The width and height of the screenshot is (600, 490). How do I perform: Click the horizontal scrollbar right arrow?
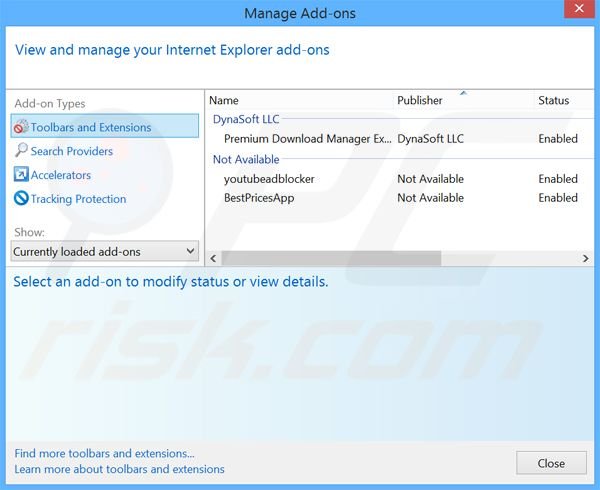point(585,259)
